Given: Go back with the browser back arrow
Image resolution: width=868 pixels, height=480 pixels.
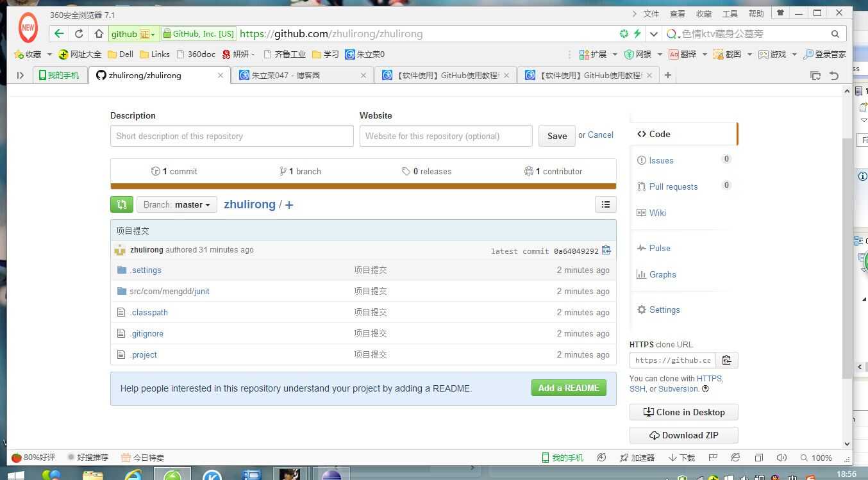Looking at the screenshot, I should pyautogui.click(x=59, y=34).
